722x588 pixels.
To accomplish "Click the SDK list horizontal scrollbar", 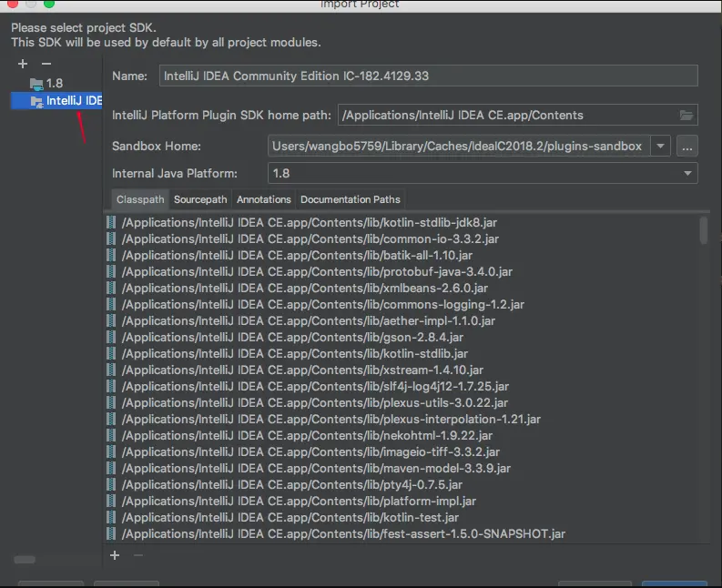I will (x=25, y=560).
